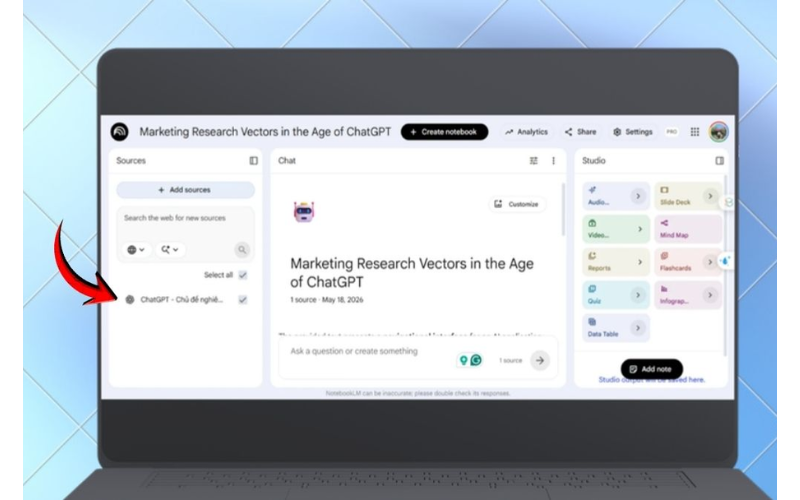The image size is (800, 500).
Task: Click the Studio panel heading
Action: click(x=594, y=161)
